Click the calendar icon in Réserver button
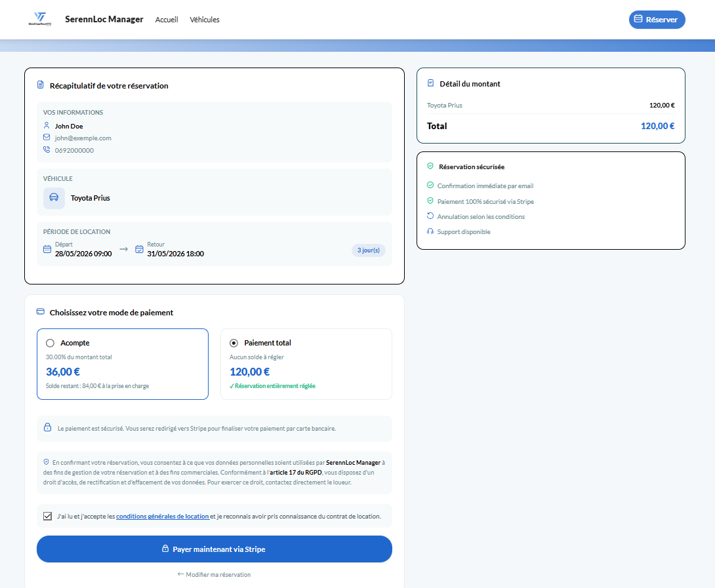The height and width of the screenshot is (588, 715). click(638, 19)
